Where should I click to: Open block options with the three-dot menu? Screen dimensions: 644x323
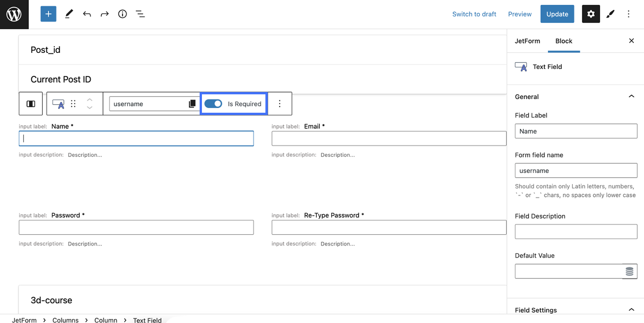click(280, 104)
